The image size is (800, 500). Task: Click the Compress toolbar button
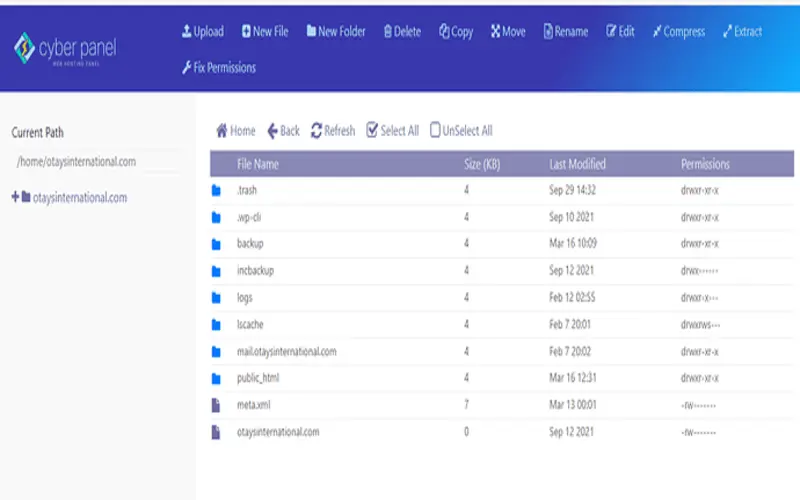tap(679, 32)
